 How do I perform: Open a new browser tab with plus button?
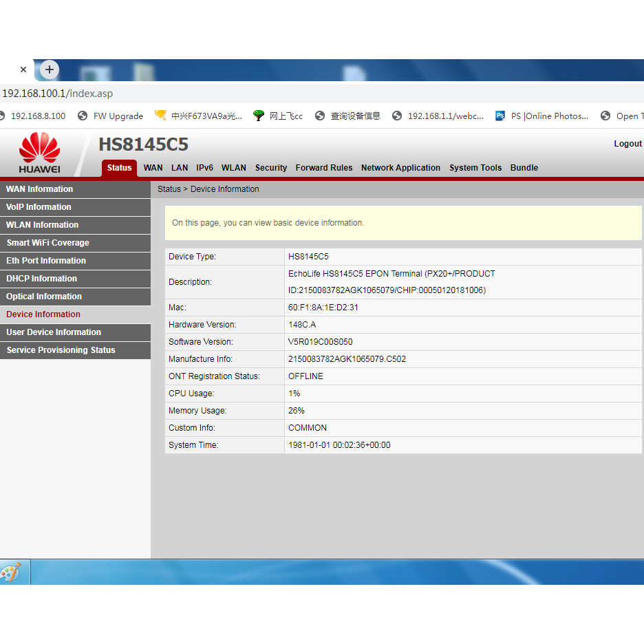50,69
